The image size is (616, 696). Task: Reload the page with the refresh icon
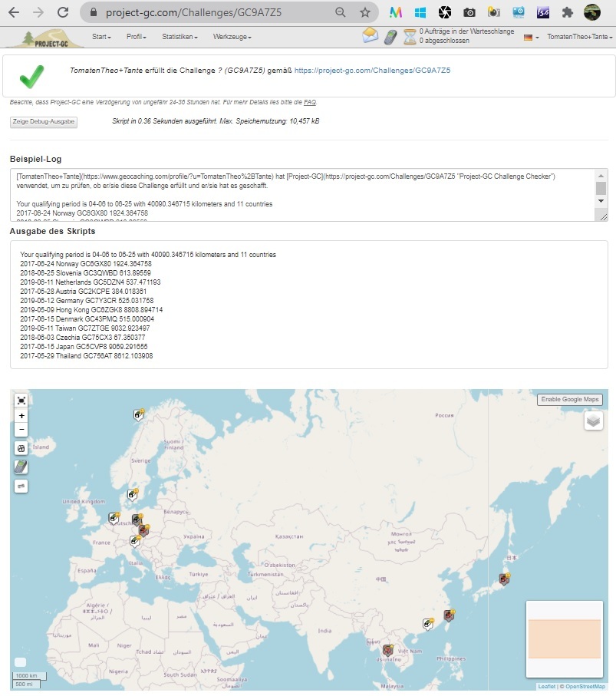(63, 12)
